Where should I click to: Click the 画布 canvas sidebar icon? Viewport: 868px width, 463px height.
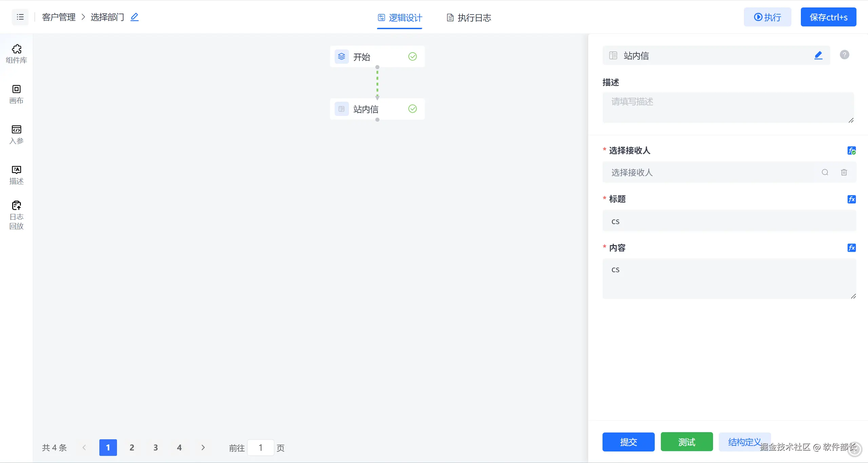16,94
